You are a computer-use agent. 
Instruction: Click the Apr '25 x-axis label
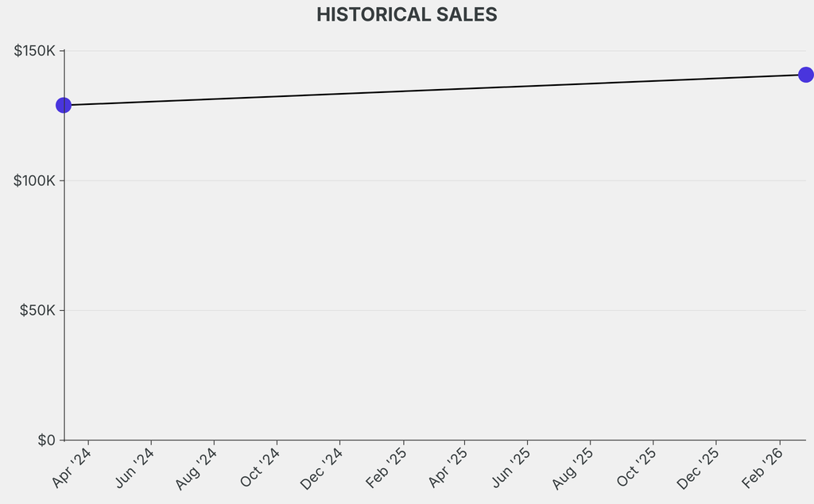pos(448,468)
